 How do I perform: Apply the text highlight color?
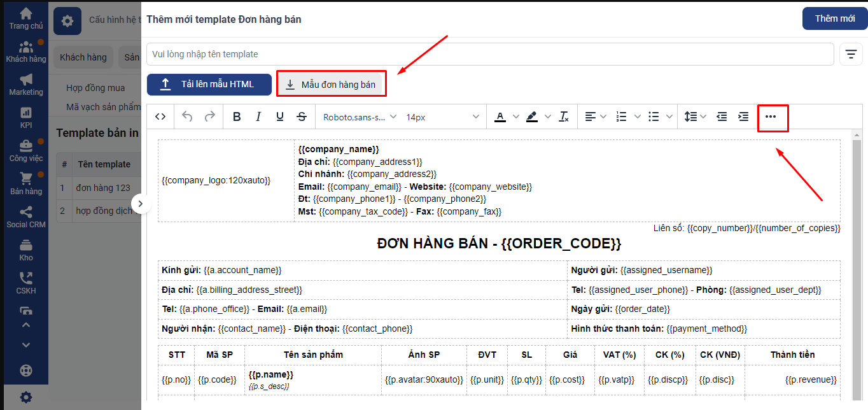[x=532, y=117]
